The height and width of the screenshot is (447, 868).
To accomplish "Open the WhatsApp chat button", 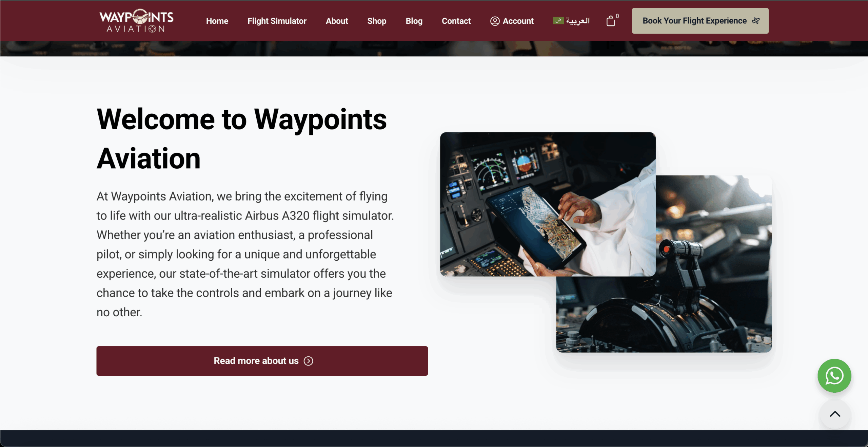I will 834,376.
